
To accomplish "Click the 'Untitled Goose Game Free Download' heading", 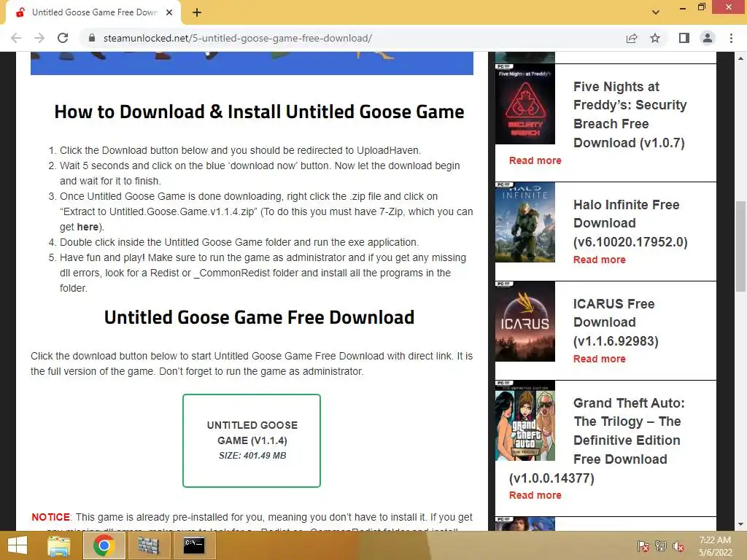I will (x=259, y=317).
